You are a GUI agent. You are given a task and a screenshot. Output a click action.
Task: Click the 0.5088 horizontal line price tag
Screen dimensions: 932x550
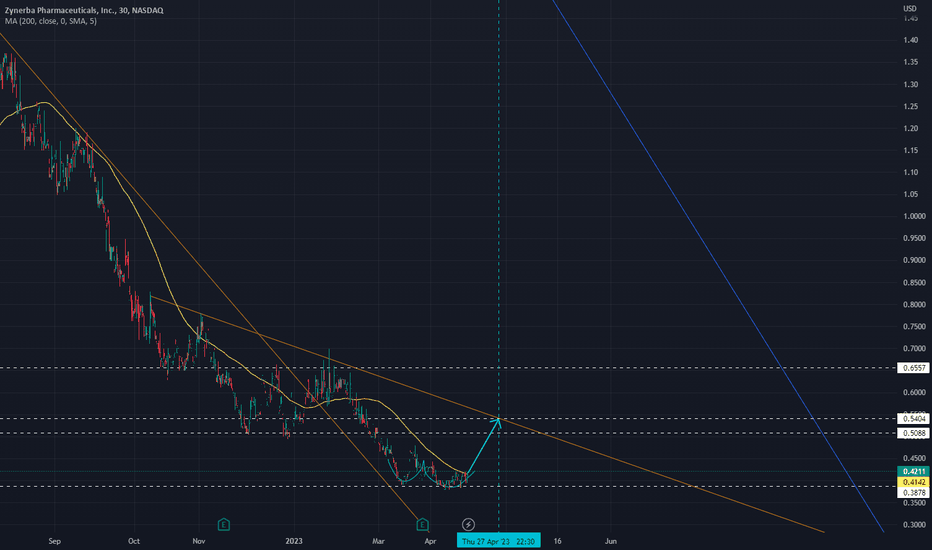914,433
